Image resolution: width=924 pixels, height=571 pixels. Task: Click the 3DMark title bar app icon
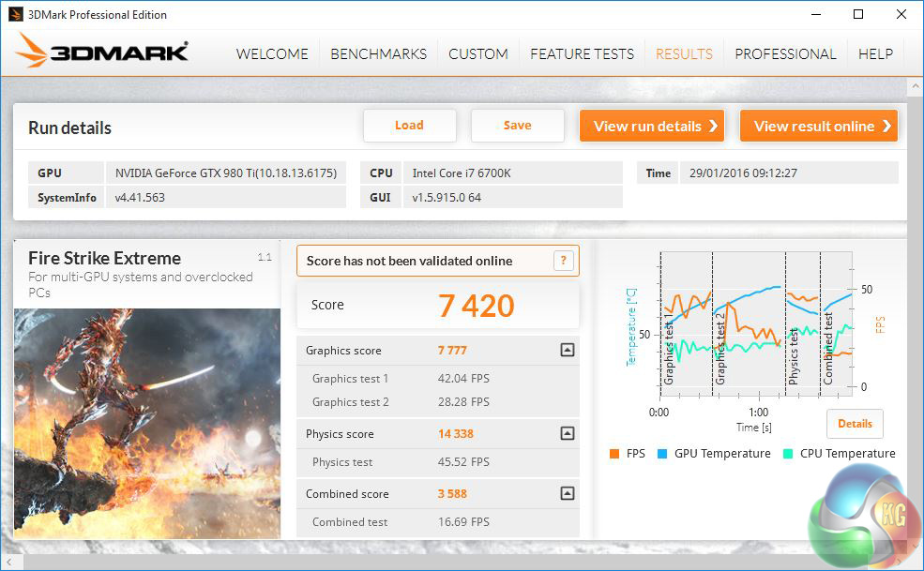point(13,14)
